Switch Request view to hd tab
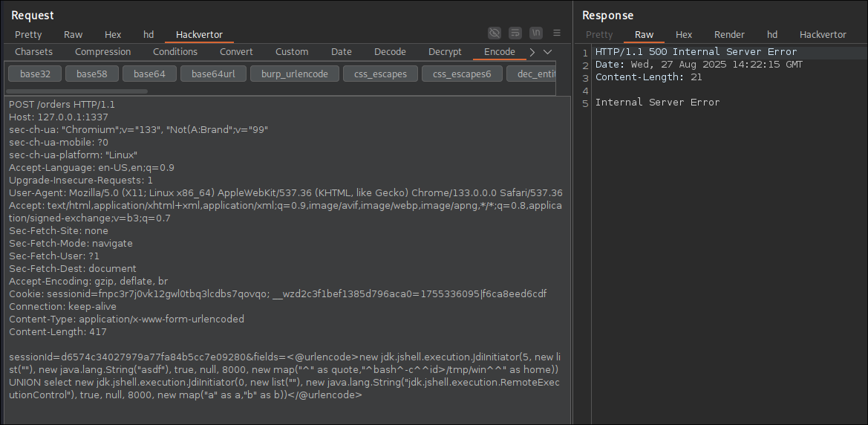This screenshot has width=868, height=425. [149, 34]
